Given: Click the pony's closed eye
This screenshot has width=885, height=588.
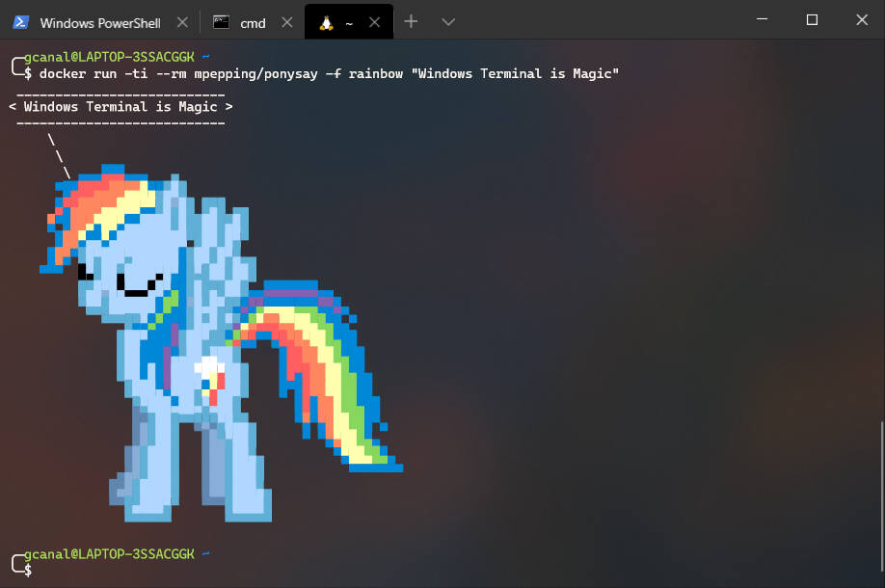Looking at the screenshot, I should click(137, 286).
